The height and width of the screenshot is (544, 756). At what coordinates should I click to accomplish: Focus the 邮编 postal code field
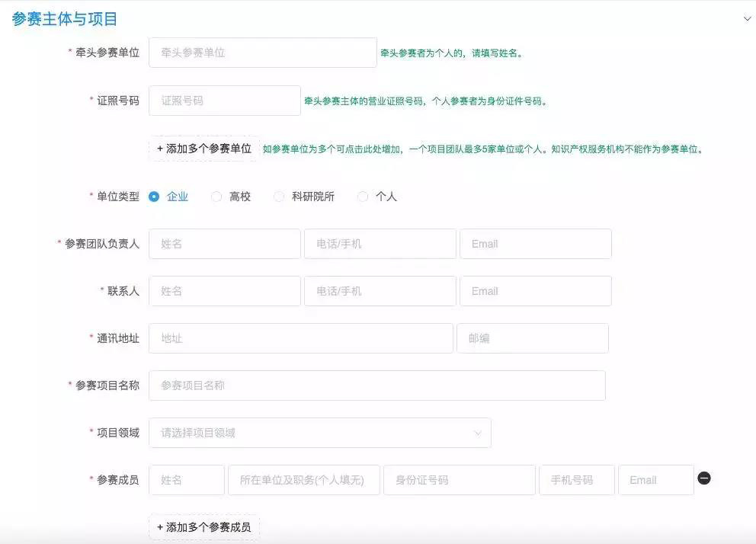(x=533, y=338)
